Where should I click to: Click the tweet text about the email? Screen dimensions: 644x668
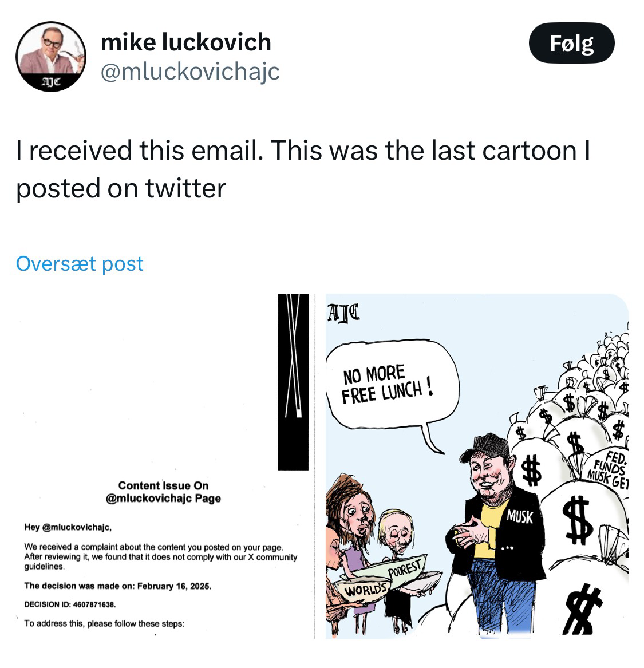point(303,169)
